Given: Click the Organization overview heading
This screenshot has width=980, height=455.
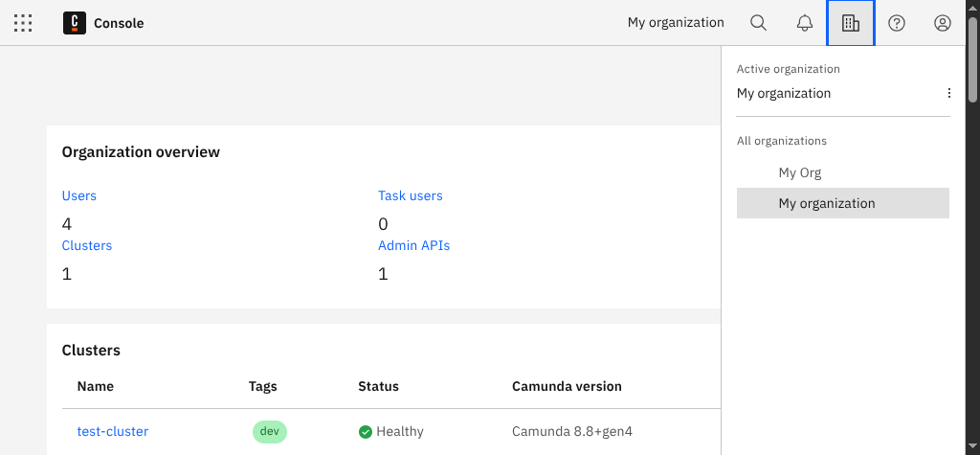Looking at the screenshot, I should (141, 152).
